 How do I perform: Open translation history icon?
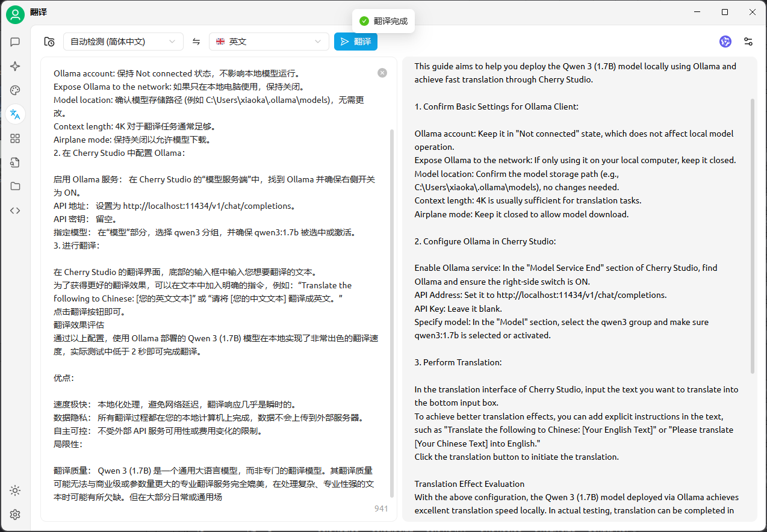click(x=49, y=42)
